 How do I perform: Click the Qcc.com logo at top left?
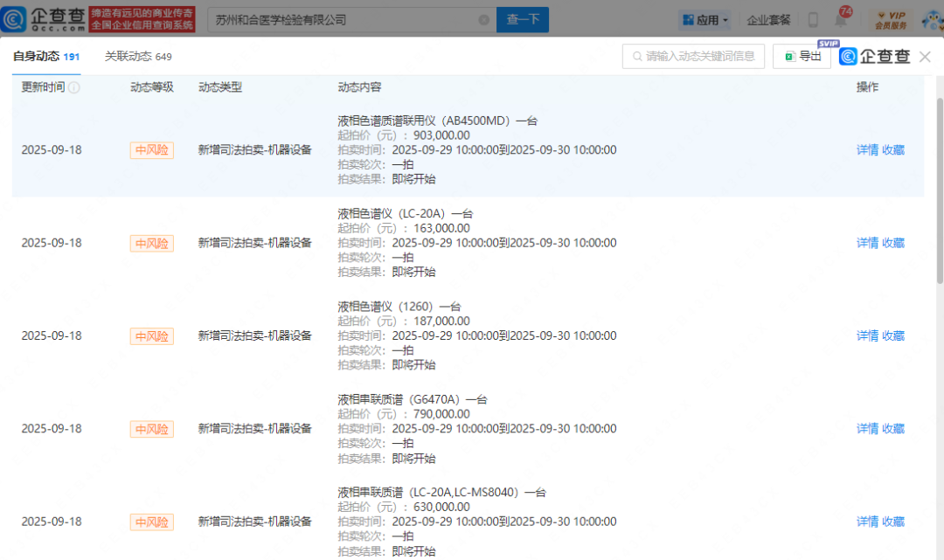[x=44, y=19]
